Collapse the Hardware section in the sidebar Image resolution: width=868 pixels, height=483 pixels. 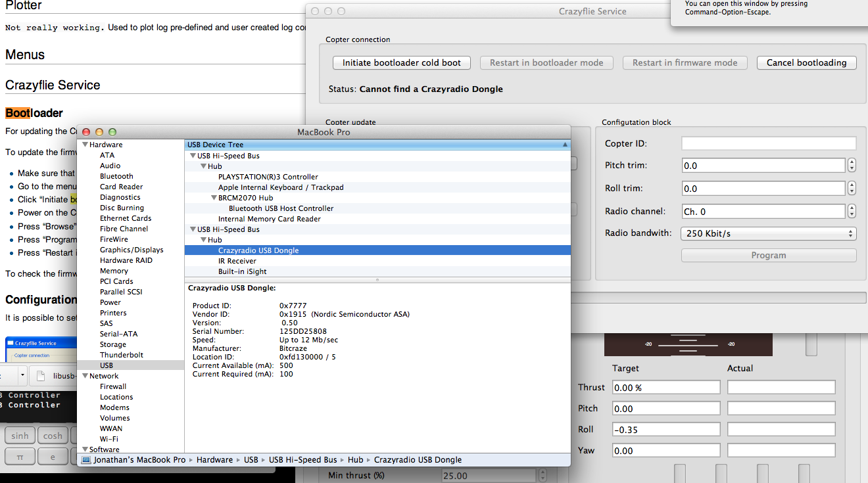[x=85, y=145]
